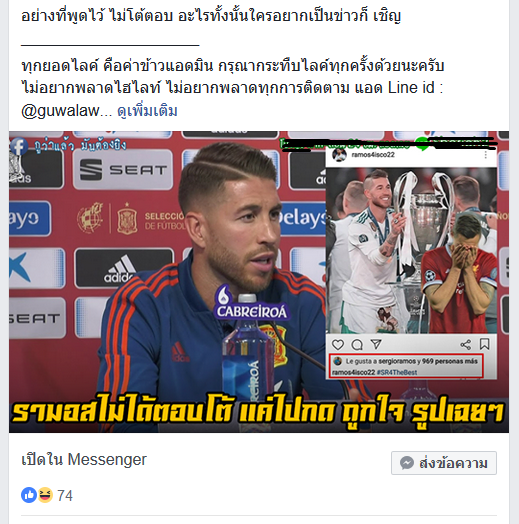Open the main post image with the press conference
Screen dimensions: 519x524
tap(259, 282)
